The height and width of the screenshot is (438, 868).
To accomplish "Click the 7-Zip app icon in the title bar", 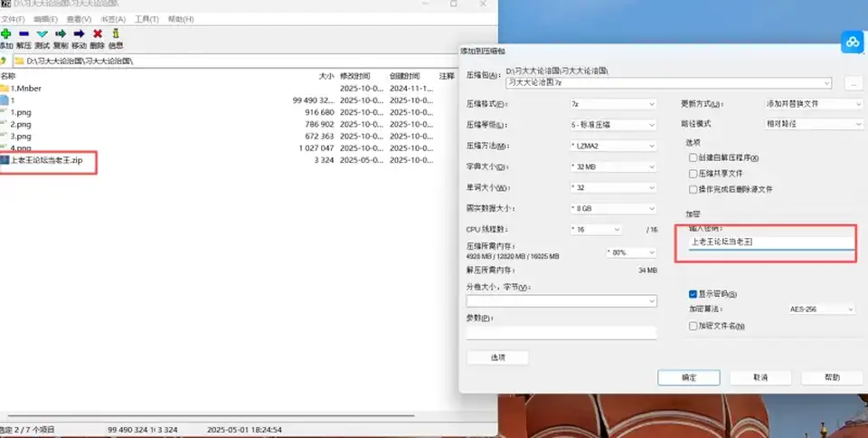I will coord(5,4).
